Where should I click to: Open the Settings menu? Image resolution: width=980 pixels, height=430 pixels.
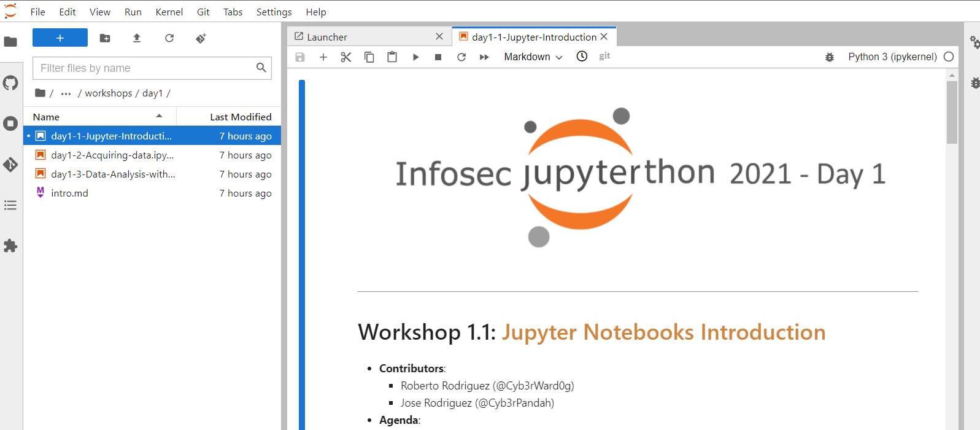pyautogui.click(x=274, y=12)
